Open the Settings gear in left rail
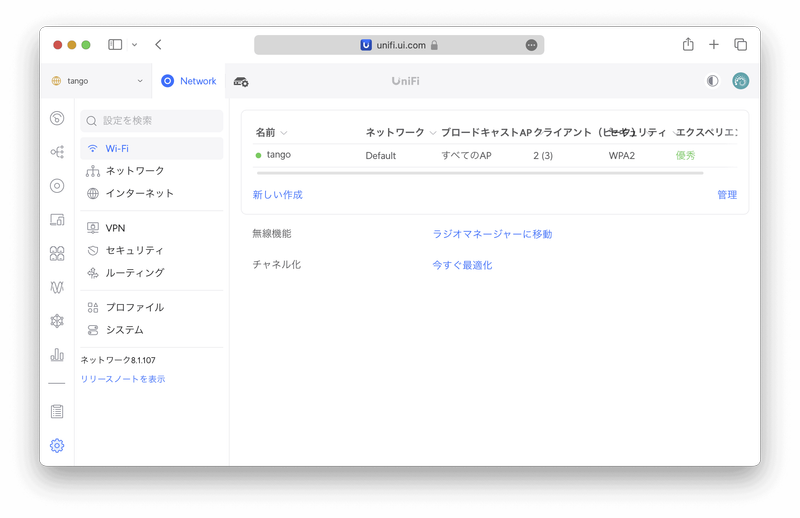The height and width of the screenshot is (518, 800). (x=57, y=446)
